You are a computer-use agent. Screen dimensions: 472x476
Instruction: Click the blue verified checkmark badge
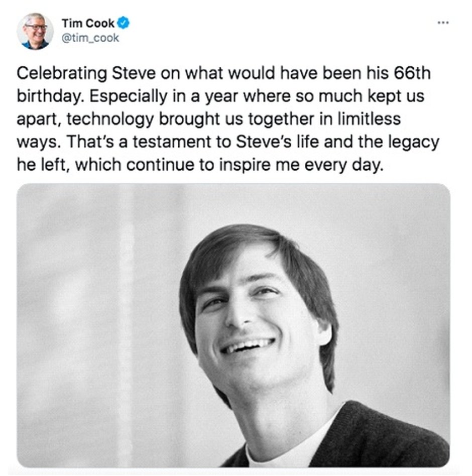click(x=123, y=23)
